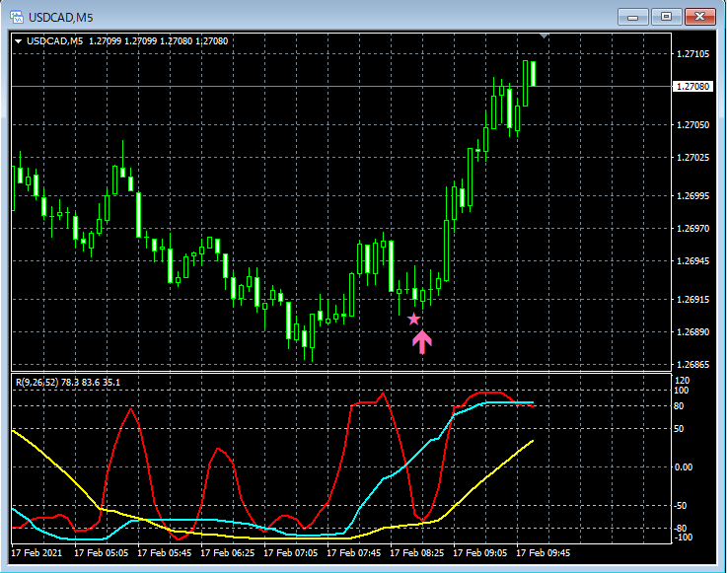728x573 pixels.
Task: Click the 17 Feb 07:05 time label
Action: 291,553
